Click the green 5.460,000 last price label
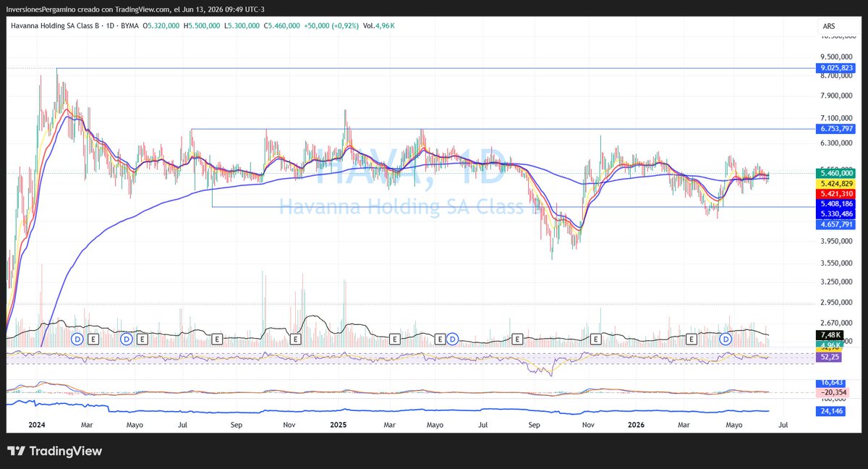Viewport: 868px width, 469px height. (836, 174)
